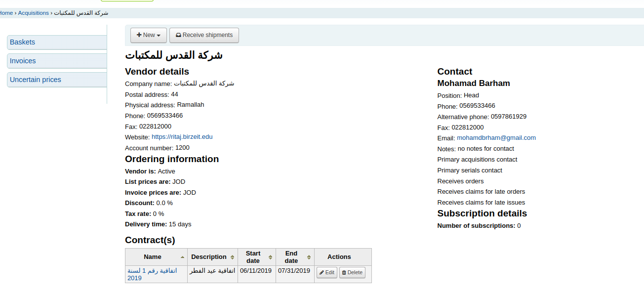Sort contracts by Name column arrow

(182, 257)
